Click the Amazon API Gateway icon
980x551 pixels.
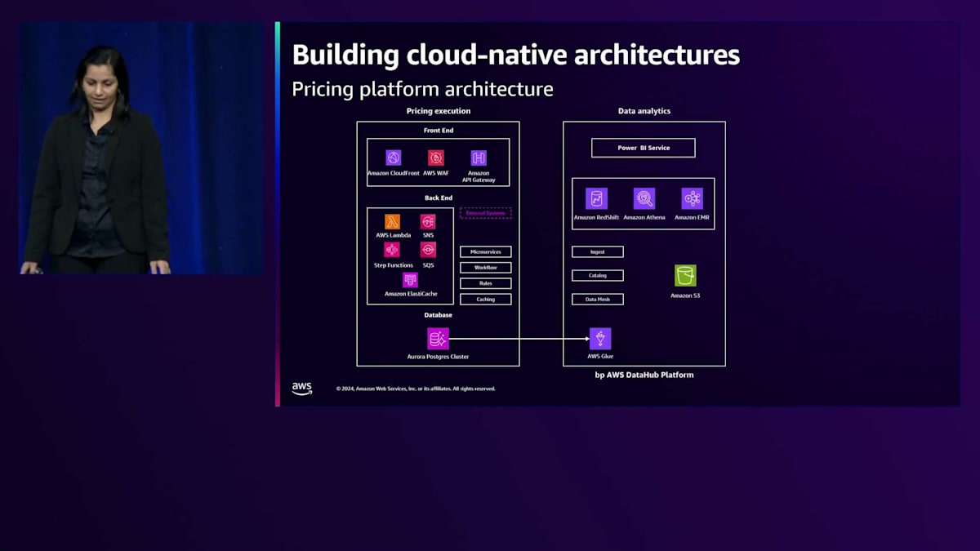[479, 158]
